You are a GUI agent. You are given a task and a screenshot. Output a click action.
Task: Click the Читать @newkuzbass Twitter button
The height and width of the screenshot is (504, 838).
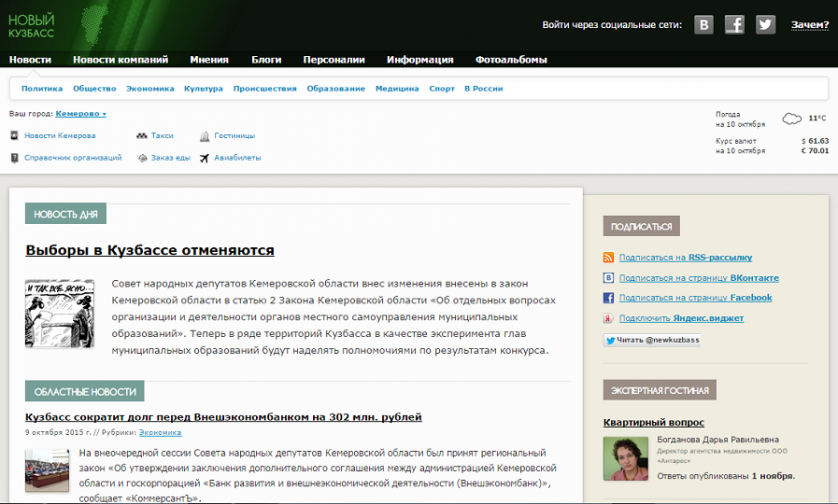point(651,340)
